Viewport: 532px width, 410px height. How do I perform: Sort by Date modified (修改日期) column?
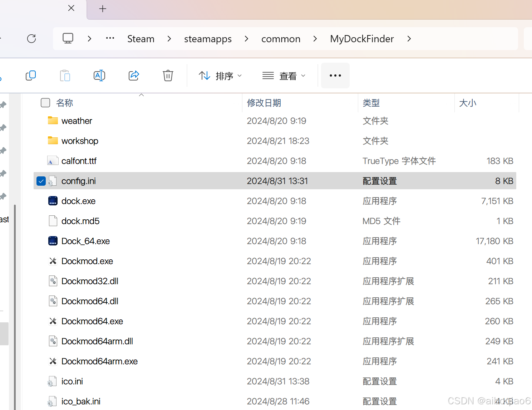[264, 103]
